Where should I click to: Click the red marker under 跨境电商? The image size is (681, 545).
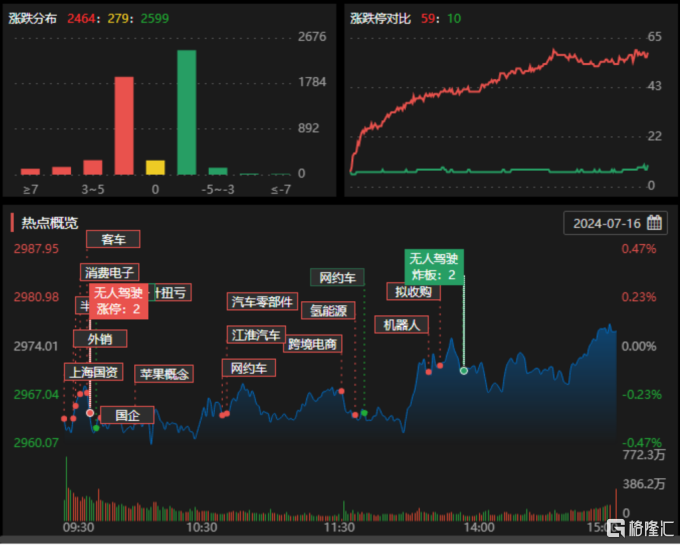pyautogui.click(x=342, y=391)
